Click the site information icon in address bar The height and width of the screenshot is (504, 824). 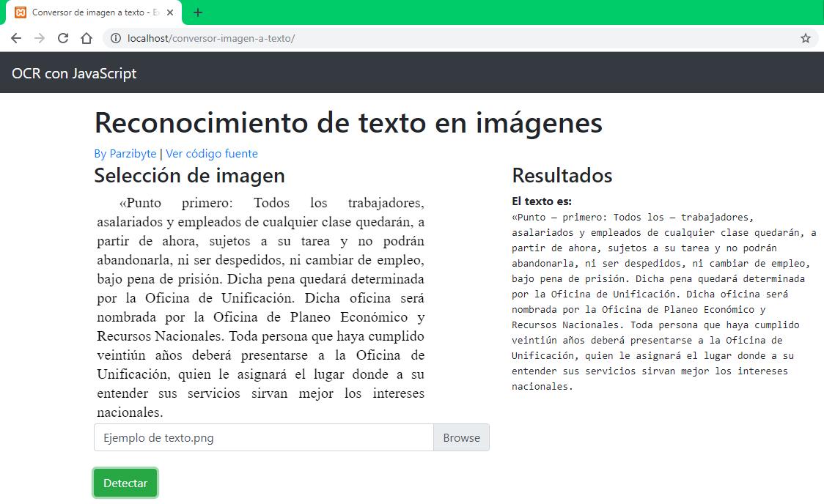116,38
